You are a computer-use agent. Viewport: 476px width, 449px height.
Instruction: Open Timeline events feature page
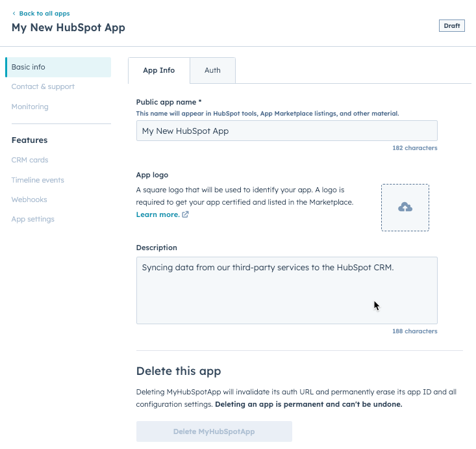pos(38,180)
